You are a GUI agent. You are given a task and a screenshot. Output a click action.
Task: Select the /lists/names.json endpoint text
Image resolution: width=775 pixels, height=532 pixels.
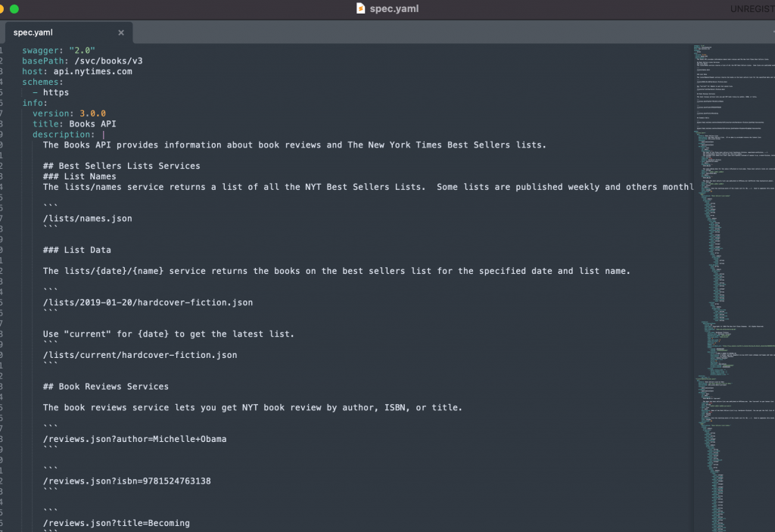pyautogui.click(x=88, y=218)
